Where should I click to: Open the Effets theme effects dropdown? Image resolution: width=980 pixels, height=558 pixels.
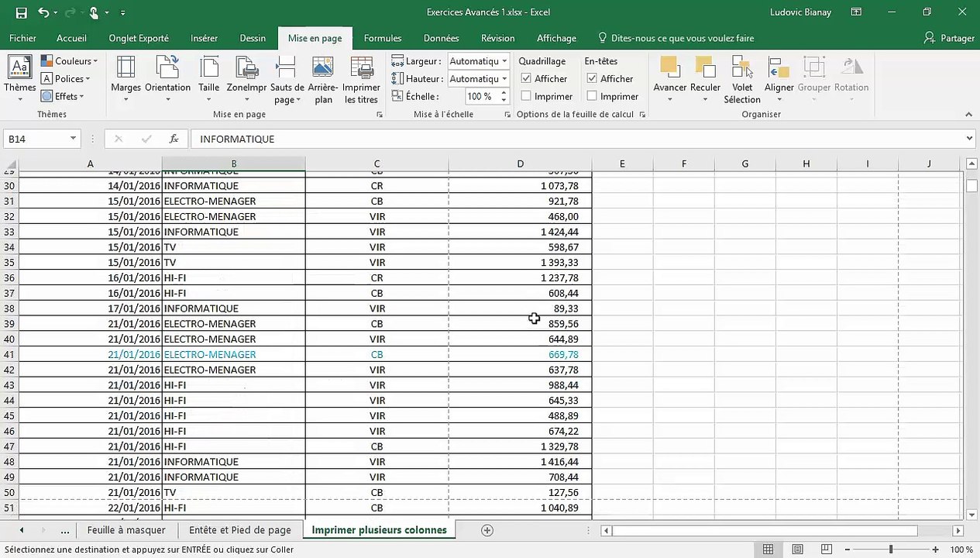coord(62,96)
